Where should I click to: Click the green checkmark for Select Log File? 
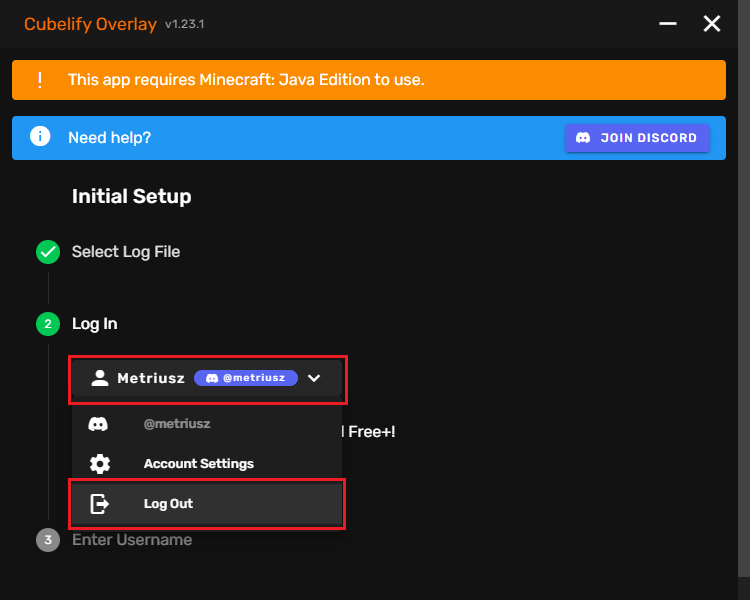coord(48,252)
